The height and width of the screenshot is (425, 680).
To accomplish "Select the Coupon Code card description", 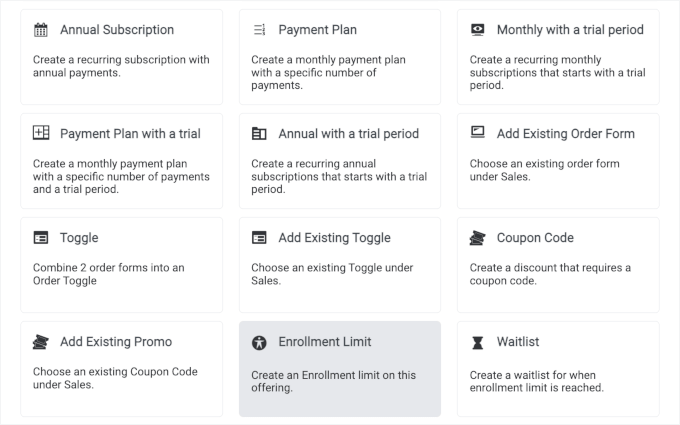I will click(550, 274).
